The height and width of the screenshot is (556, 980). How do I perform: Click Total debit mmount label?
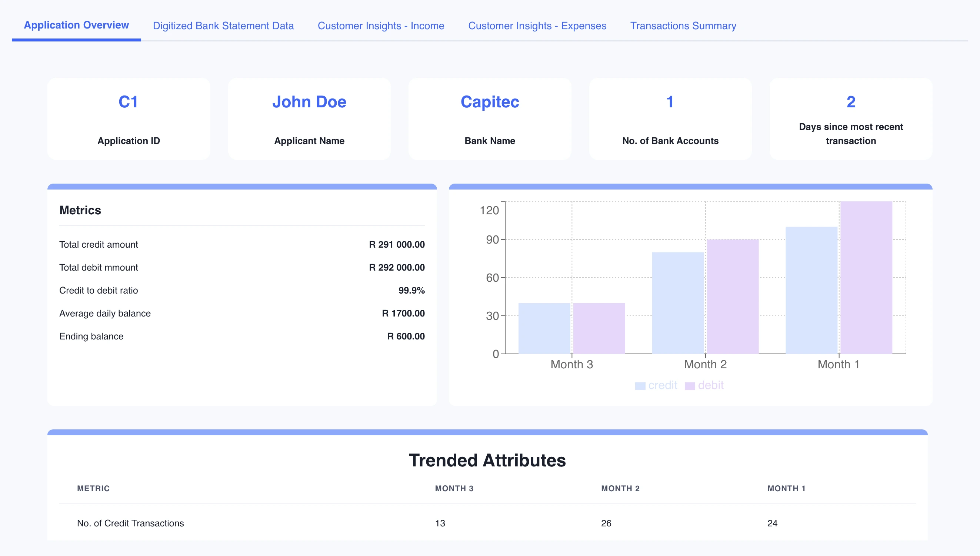[x=99, y=267]
